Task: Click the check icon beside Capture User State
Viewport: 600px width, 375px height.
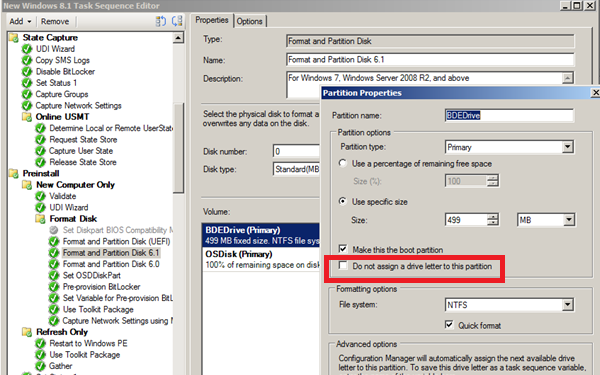Action: (40, 151)
